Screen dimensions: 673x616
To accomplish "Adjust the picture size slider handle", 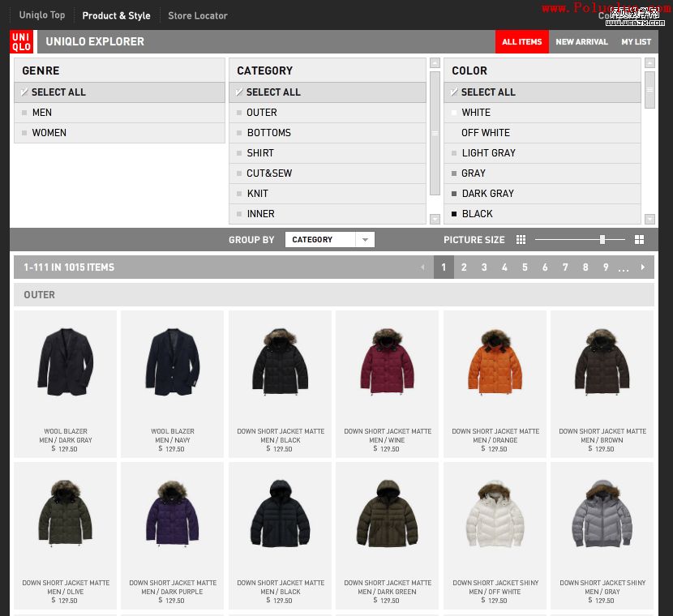I will tap(602, 239).
